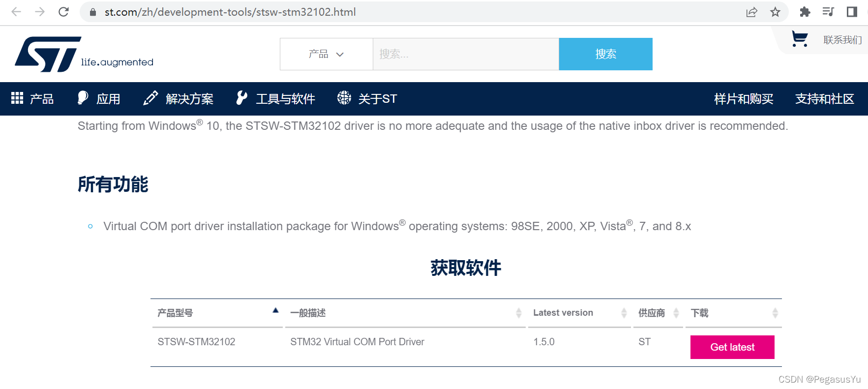Sort table by 一般描述 column
Image resolution: width=868 pixels, height=389 pixels.
pos(406,313)
